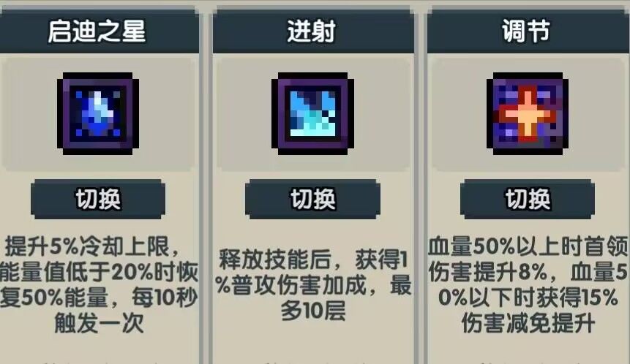Click the 触发一次 text line

[99, 323]
